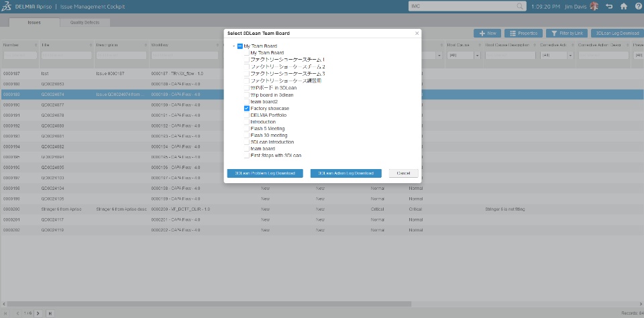This screenshot has height=318, width=644.
Task: Click cell '0000200 - VF_DCTF_CLIR - 1.0'
Action: tap(180, 209)
